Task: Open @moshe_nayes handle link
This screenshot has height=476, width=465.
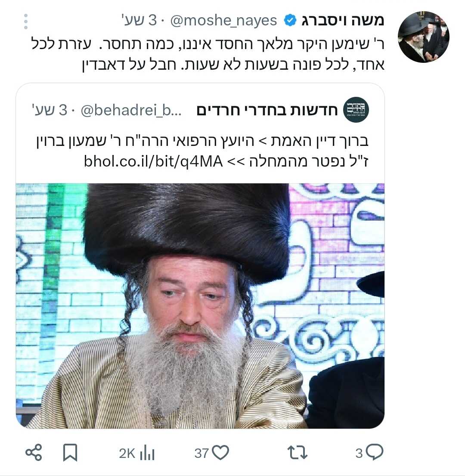Action: click(x=223, y=21)
